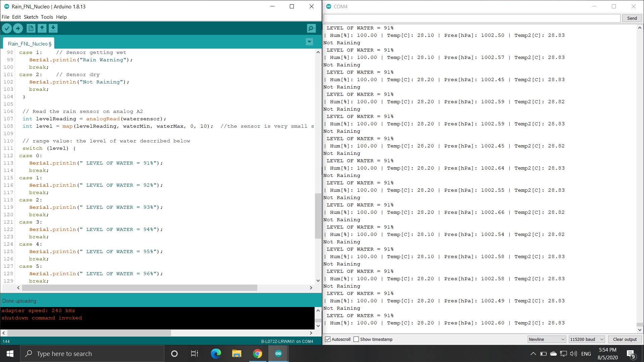The width and height of the screenshot is (644, 362).
Task: Click the Verify (checkmark) button
Action: 7,28
